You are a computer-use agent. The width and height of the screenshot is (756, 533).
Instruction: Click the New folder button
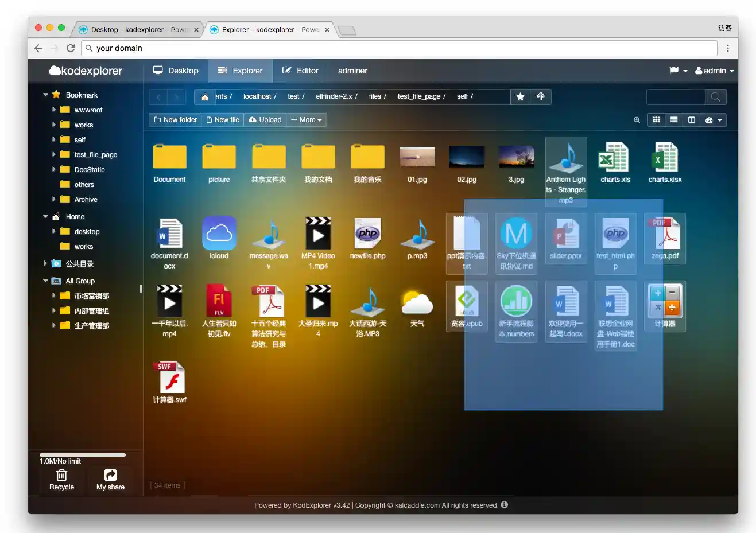coord(175,120)
